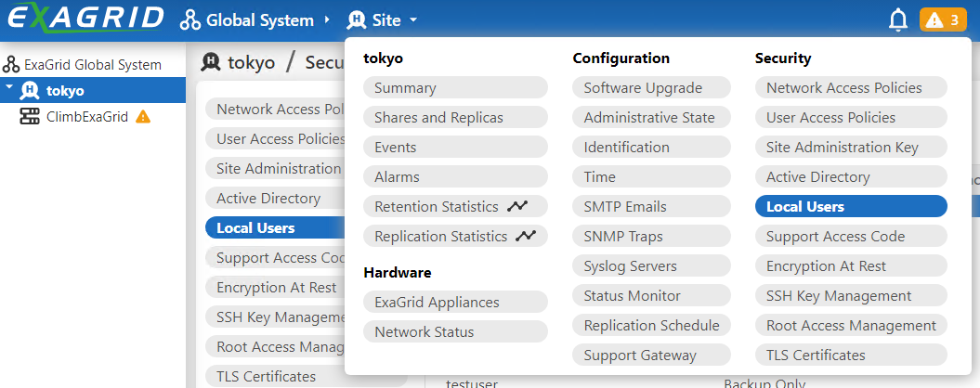Click Encryption At Rest in left page list

point(275,288)
